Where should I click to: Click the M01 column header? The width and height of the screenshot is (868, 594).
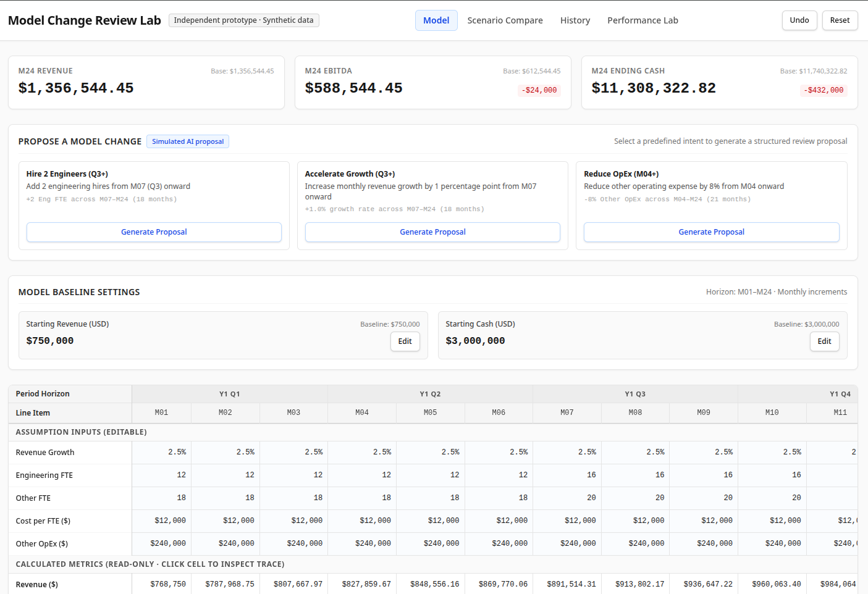162,412
